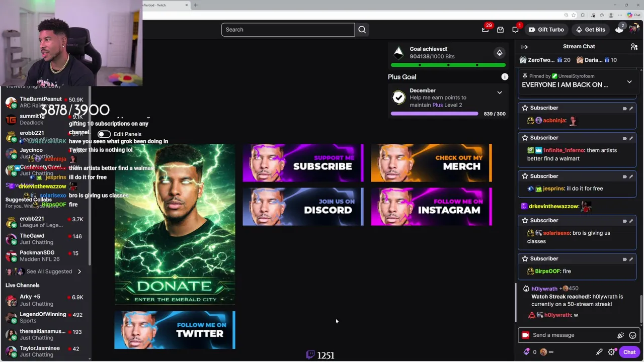The image size is (644, 362).
Task: Open the Check Out My Merch panel
Action: click(x=431, y=163)
